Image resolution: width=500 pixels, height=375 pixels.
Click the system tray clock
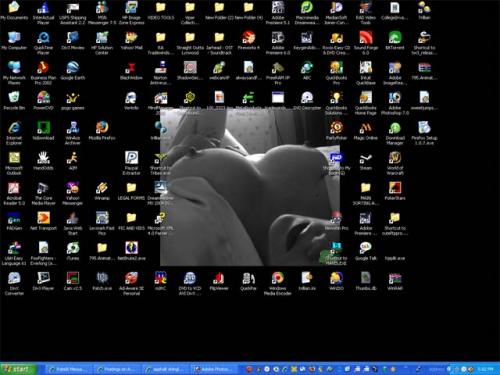coord(485,369)
